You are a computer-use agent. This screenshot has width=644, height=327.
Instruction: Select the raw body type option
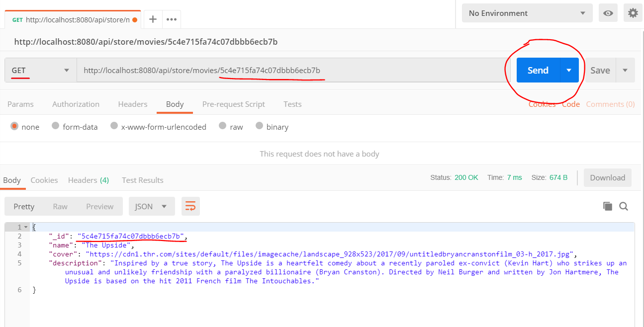(x=223, y=126)
